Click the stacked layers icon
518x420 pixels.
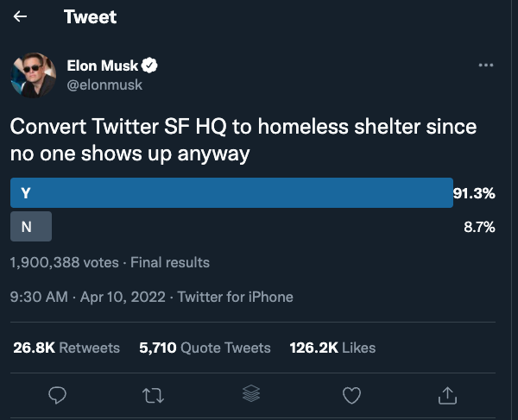pos(251,394)
